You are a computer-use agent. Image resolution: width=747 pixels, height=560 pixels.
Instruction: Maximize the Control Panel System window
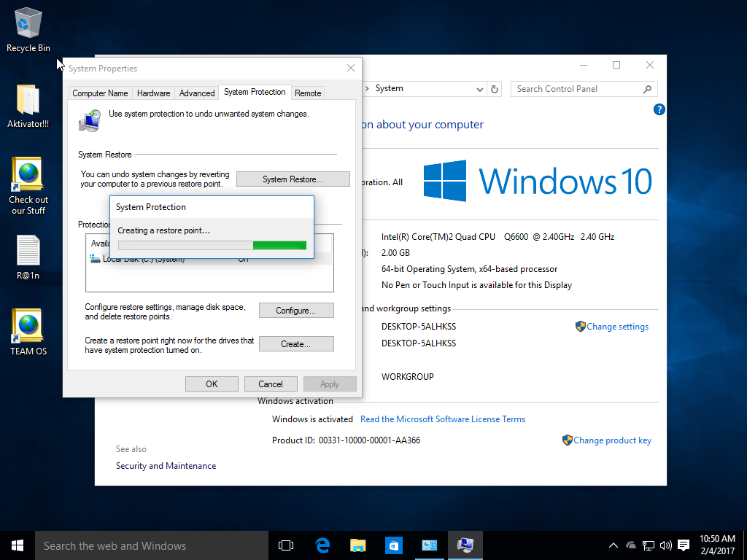click(x=616, y=65)
